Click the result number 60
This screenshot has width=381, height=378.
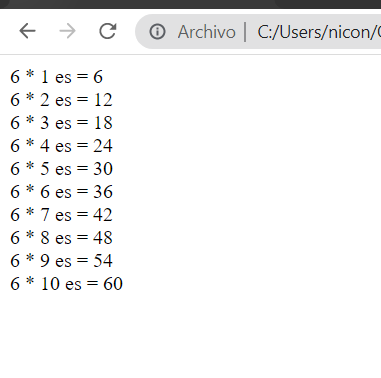point(113,284)
